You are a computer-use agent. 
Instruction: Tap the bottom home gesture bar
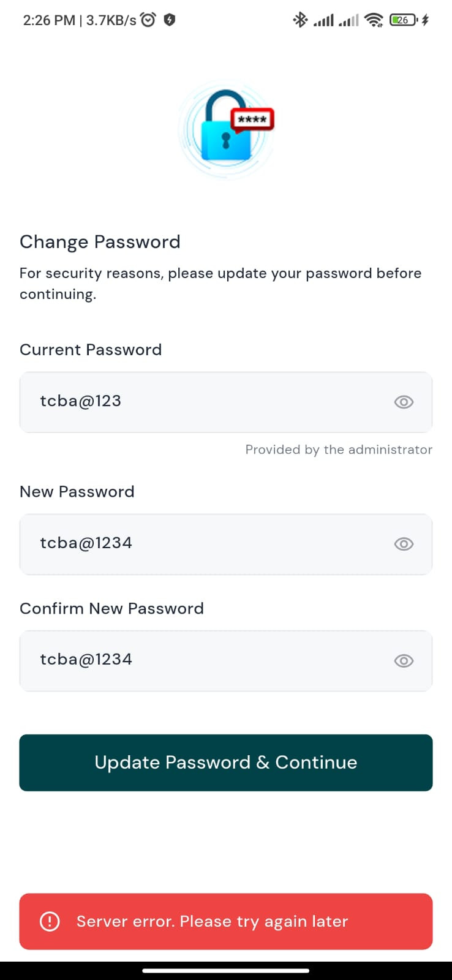pos(226,971)
